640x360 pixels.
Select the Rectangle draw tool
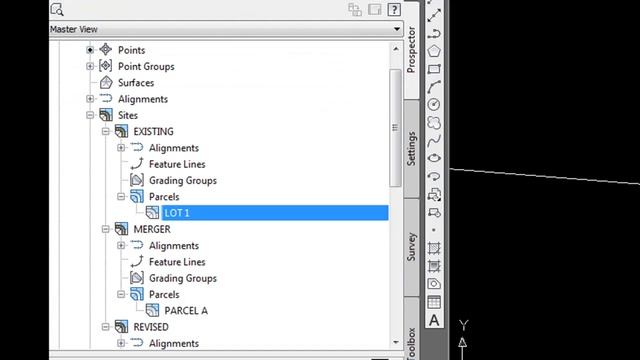pyautogui.click(x=434, y=69)
